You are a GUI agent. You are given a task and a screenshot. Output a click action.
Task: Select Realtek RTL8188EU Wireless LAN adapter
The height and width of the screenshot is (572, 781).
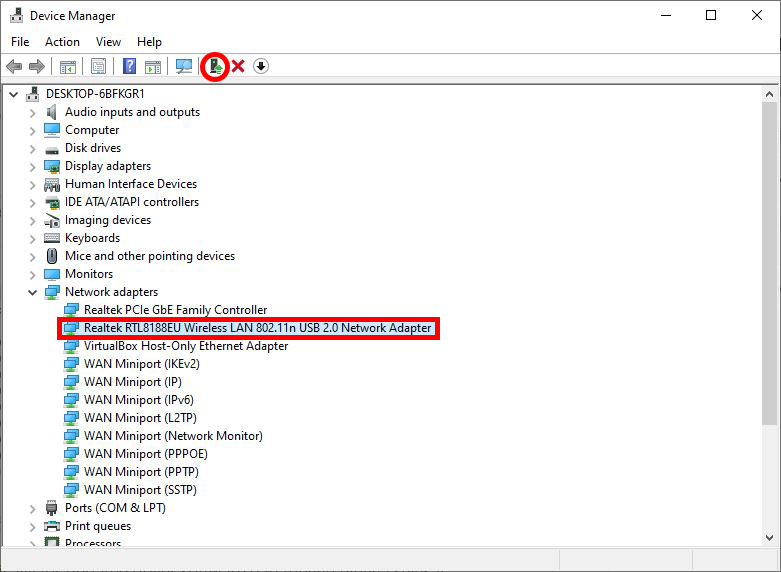pyautogui.click(x=258, y=328)
